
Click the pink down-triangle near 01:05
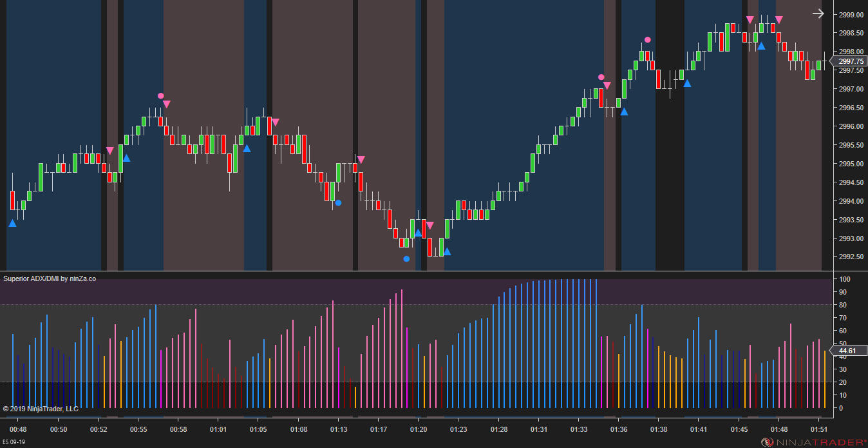point(276,122)
